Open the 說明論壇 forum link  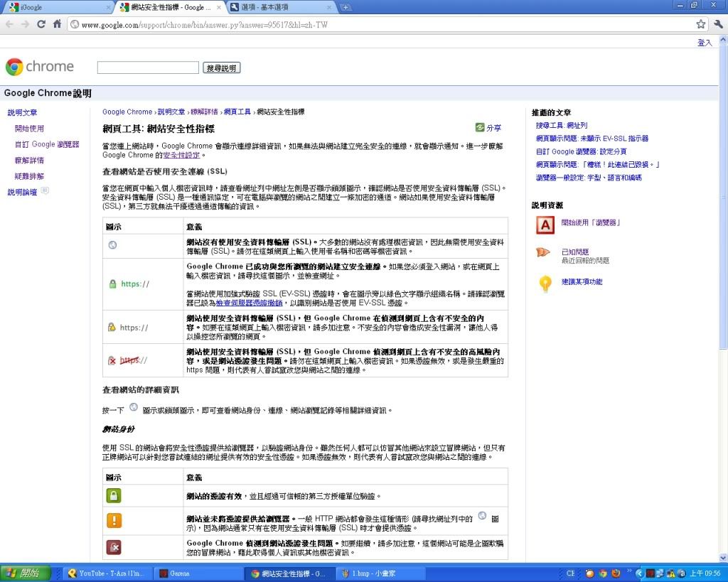[x=22, y=192]
